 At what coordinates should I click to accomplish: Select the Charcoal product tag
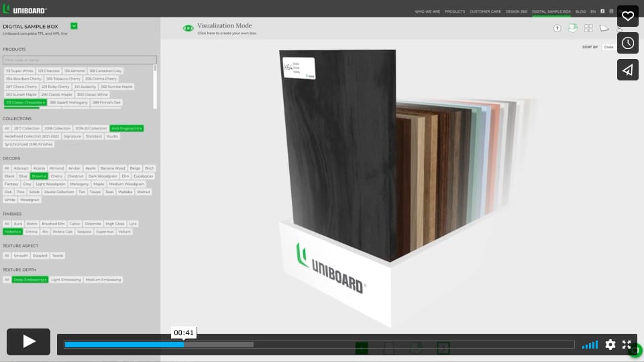[x=48, y=71]
